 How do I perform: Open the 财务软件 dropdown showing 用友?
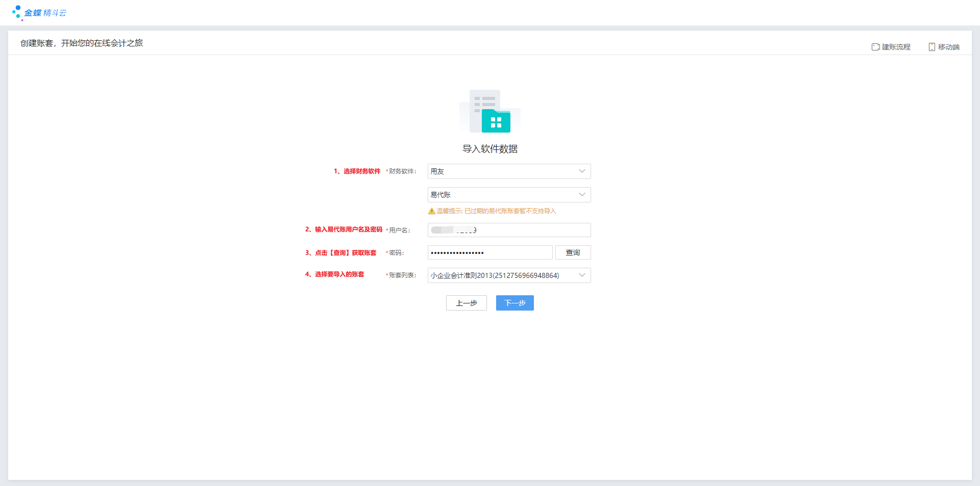(509, 171)
